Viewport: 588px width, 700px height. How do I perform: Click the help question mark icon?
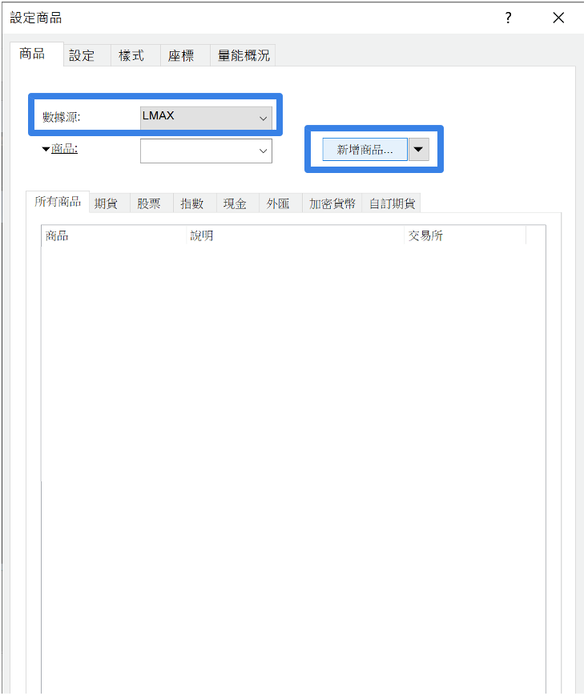[x=508, y=18]
